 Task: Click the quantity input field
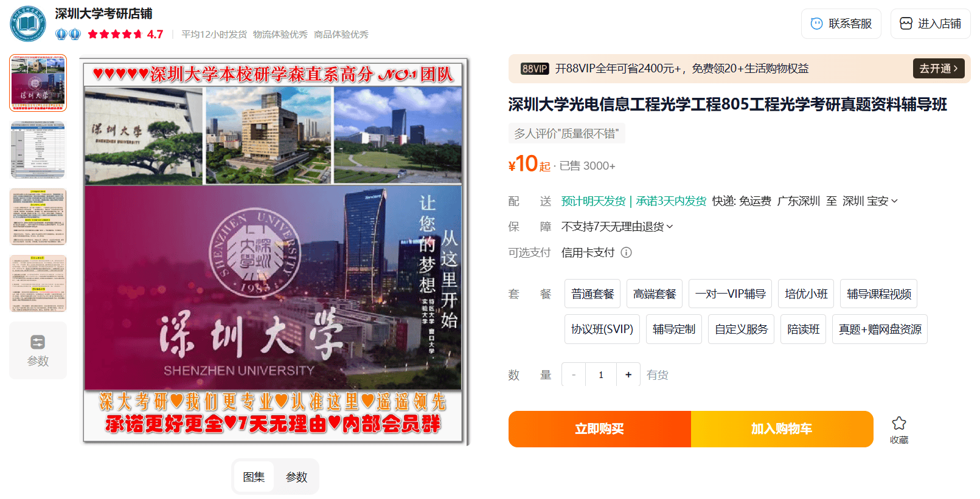601,375
